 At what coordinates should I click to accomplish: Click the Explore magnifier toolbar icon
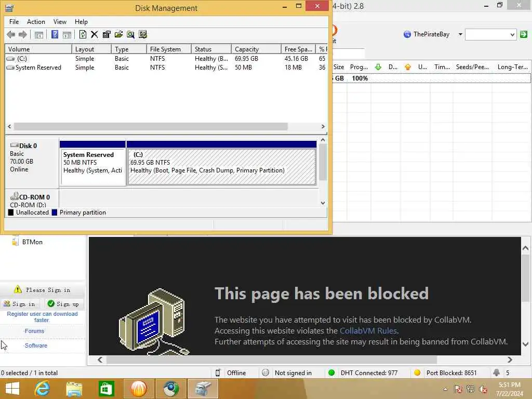(x=130, y=35)
